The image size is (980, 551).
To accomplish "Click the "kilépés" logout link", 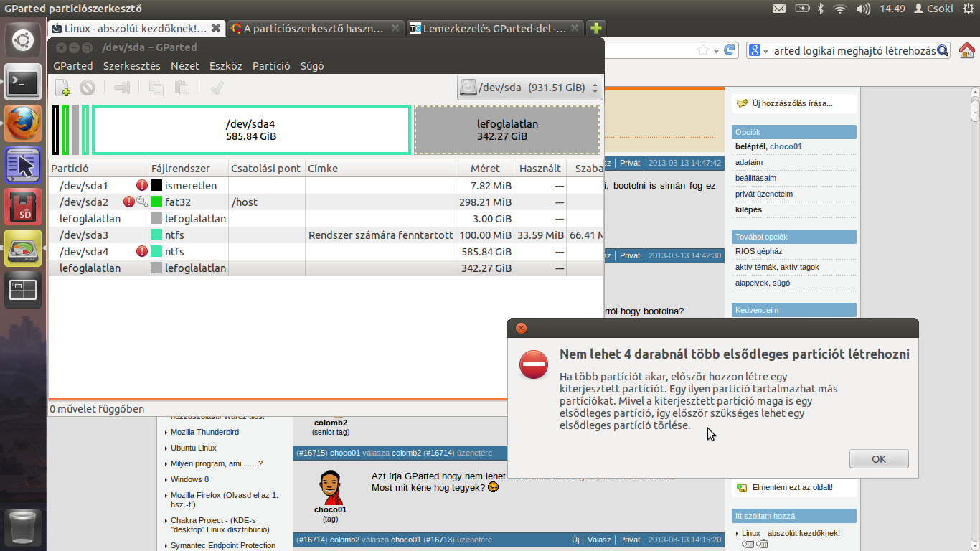I will pos(748,209).
